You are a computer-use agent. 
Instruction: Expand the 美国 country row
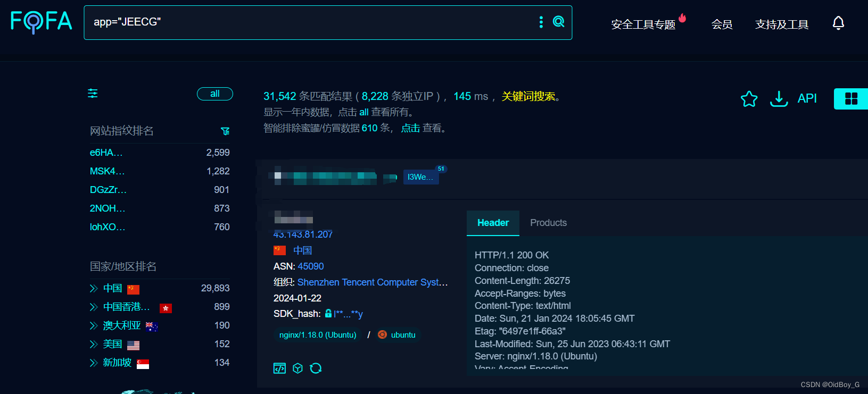pos(94,344)
